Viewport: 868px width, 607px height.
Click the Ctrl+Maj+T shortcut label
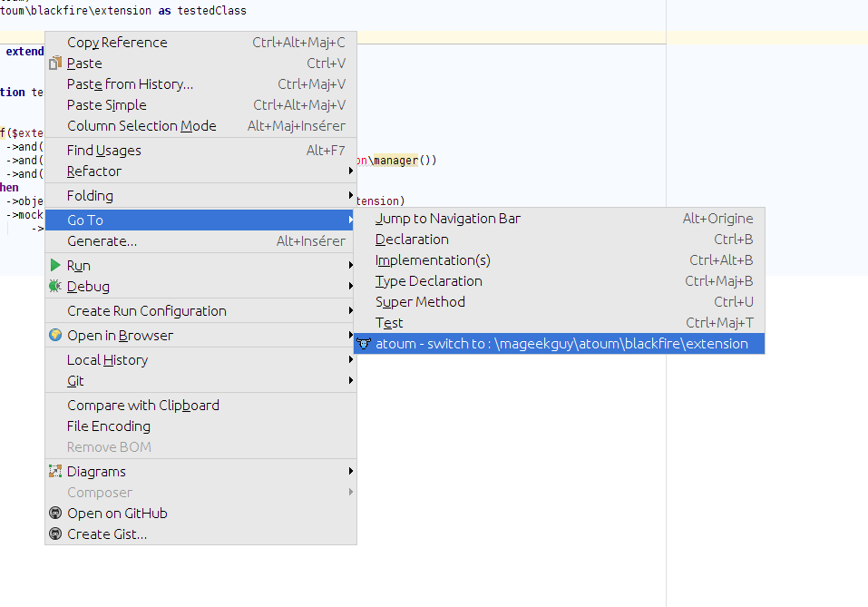(719, 323)
